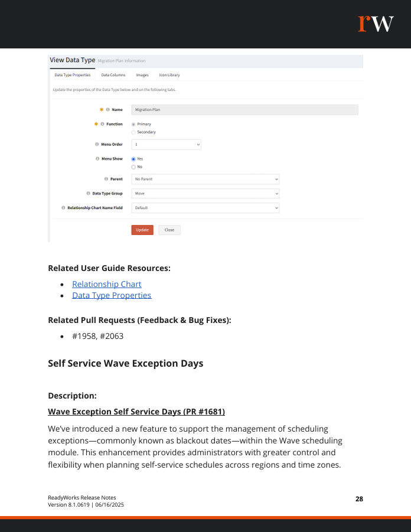Choose Yes for Menu Show
The width and height of the screenshot is (411, 532).
coord(133,159)
